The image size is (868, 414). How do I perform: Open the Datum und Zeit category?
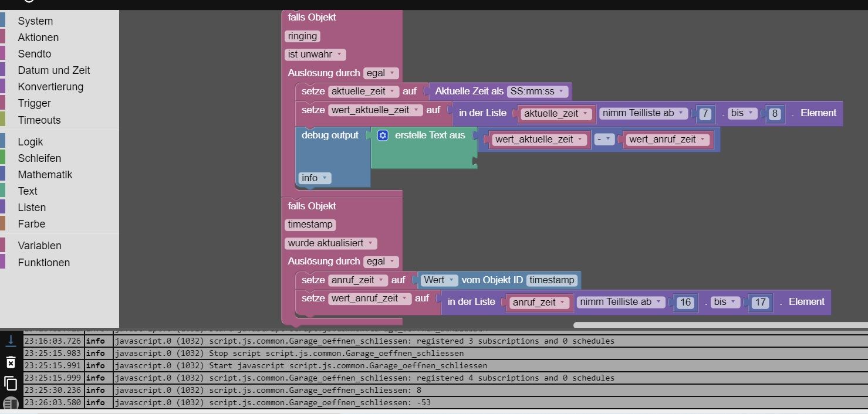(x=54, y=70)
